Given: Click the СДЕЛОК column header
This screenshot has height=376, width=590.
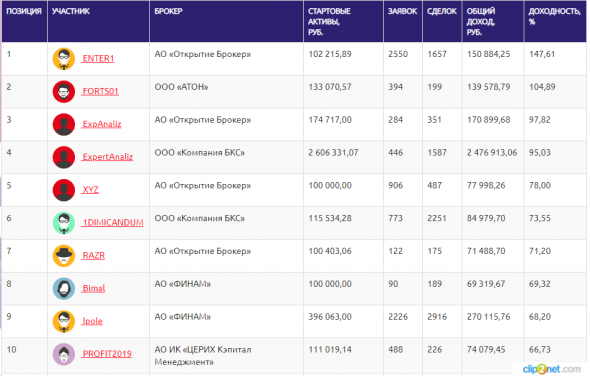Looking at the screenshot, I should [442, 11].
